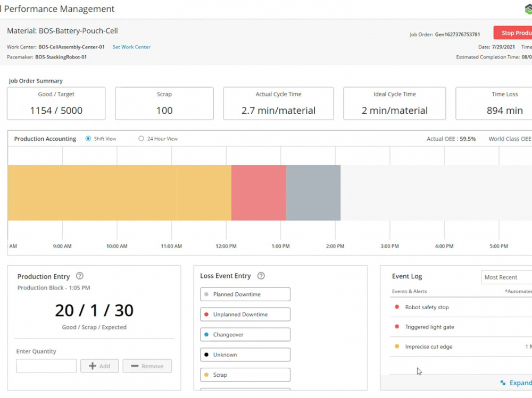532x398 pixels.
Task: Click the Stop Production button
Action: 513,33
